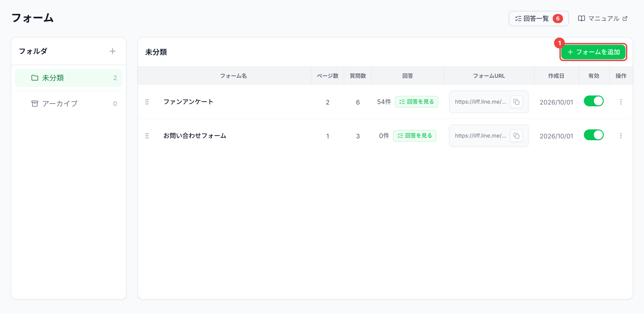Click the 回答 column header
This screenshot has height=314, width=644.
pyautogui.click(x=407, y=76)
